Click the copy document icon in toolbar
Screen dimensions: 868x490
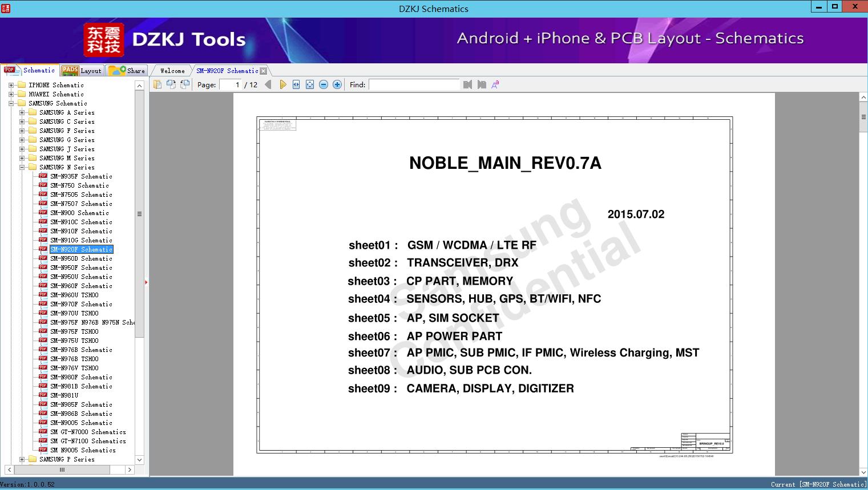click(158, 84)
